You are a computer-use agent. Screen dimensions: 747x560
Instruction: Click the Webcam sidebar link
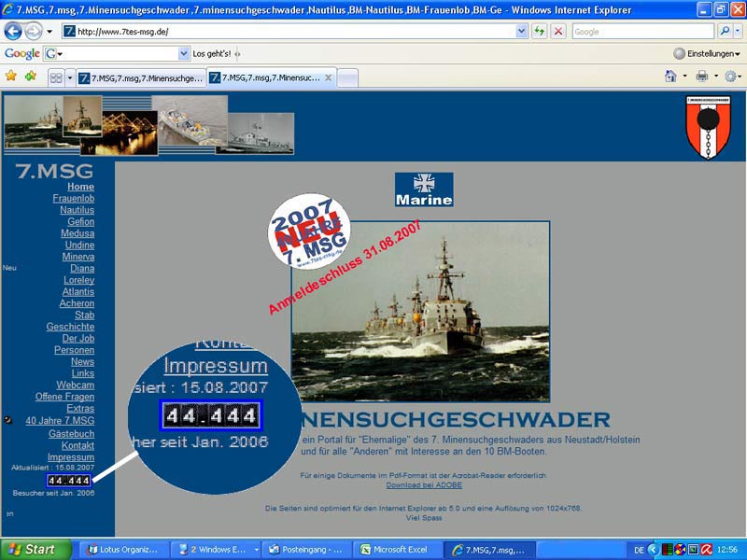coord(75,385)
